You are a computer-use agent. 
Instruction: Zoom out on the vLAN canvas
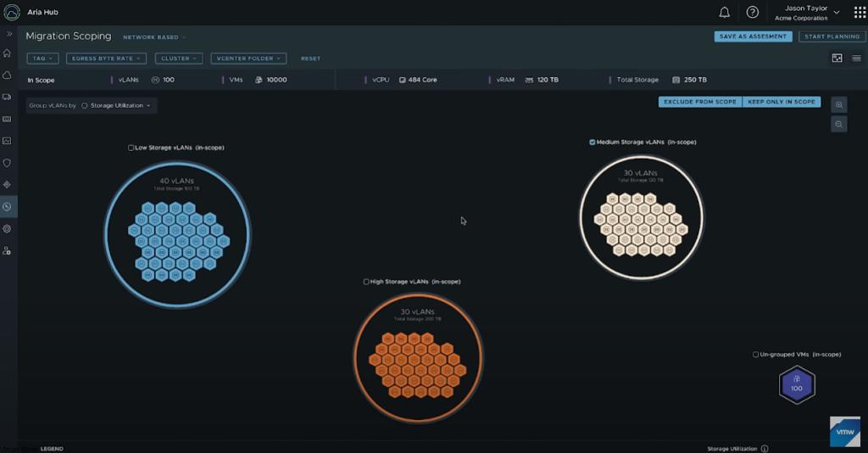coord(839,124)
